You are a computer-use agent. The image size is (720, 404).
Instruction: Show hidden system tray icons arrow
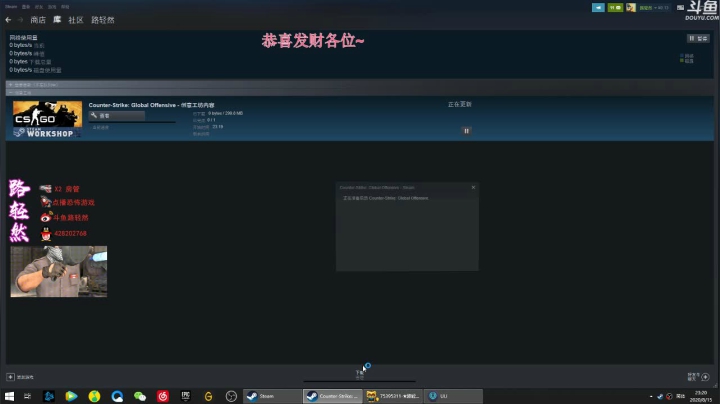651,396
